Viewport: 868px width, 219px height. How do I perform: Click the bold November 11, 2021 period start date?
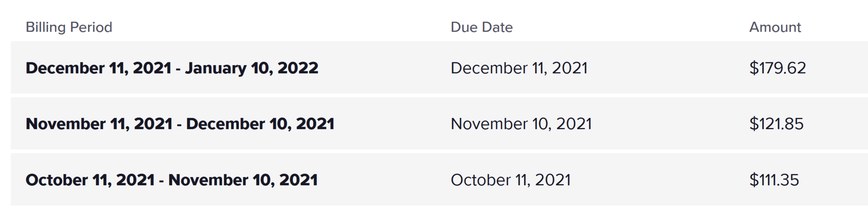click(x=99, y=124)
